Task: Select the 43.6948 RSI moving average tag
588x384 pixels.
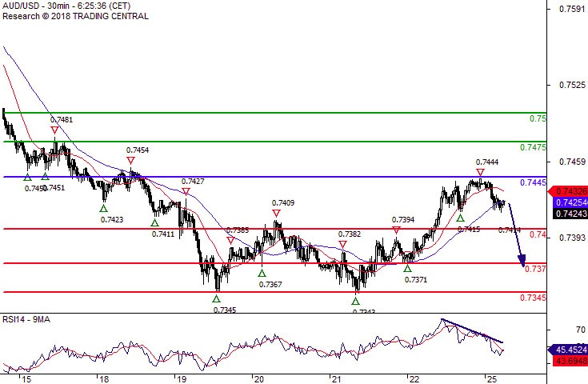Action: point(570,361)
